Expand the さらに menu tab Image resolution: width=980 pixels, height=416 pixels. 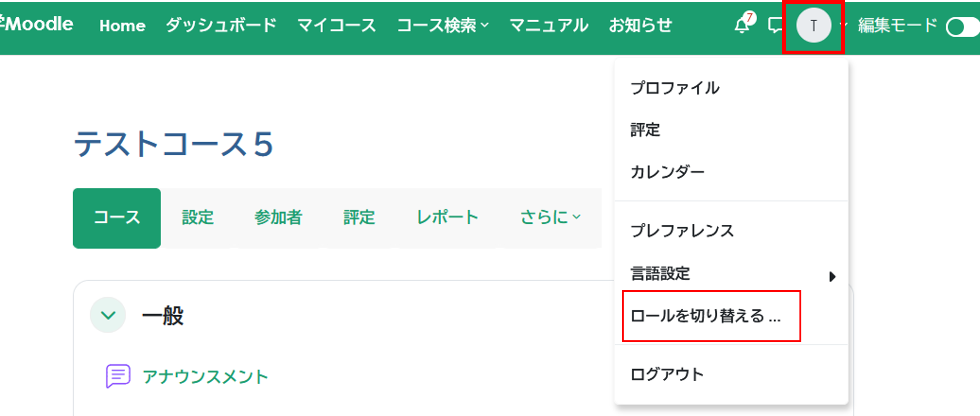(550, 217)
